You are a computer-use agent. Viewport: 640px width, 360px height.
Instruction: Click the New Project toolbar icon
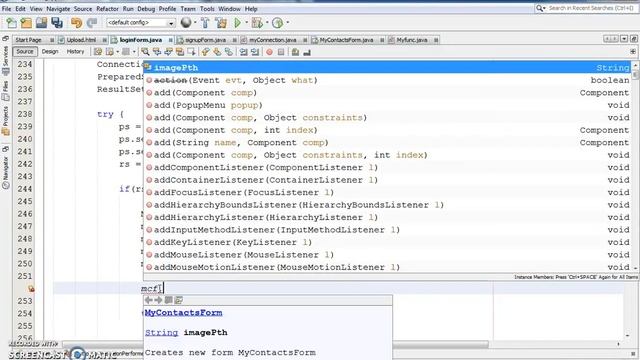pos(27,23)
